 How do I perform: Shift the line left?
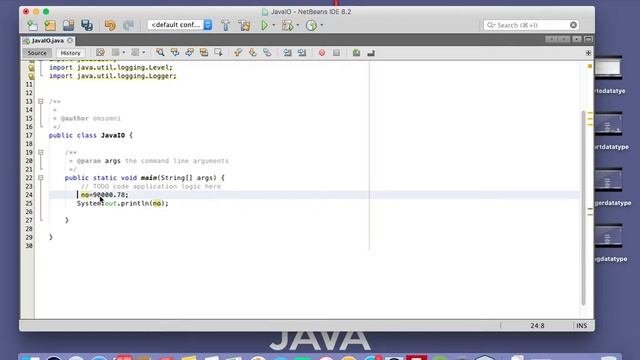[287, 53]
